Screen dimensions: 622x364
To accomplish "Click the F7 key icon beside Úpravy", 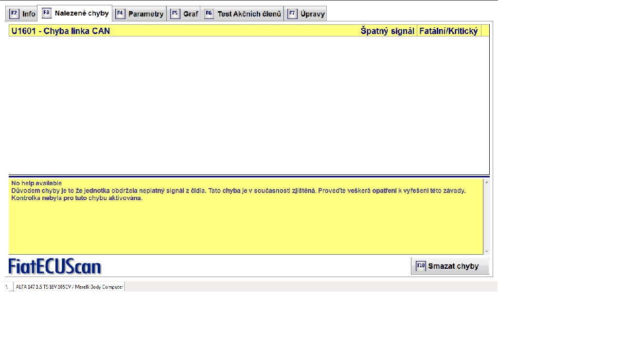I will [292, 14].
